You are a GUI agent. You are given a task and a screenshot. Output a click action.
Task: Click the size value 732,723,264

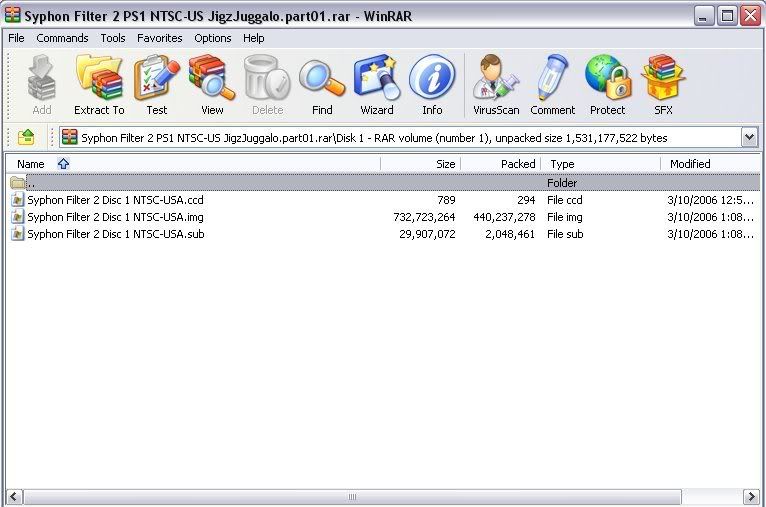click(424, 217)
